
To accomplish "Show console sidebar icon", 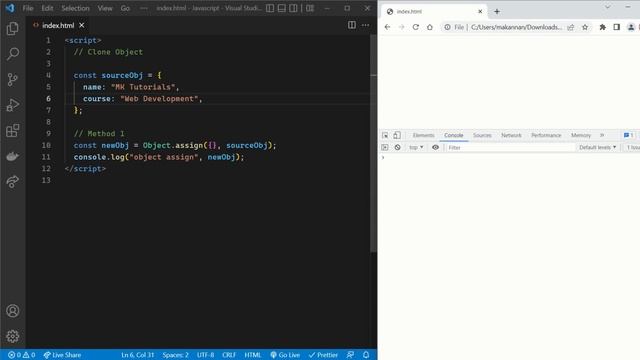I will click(384, 147).
